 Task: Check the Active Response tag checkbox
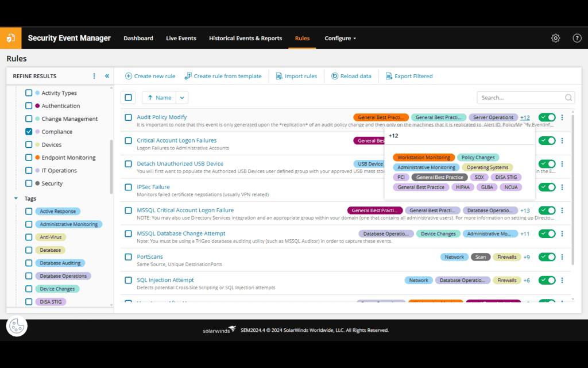click(29, 212)
